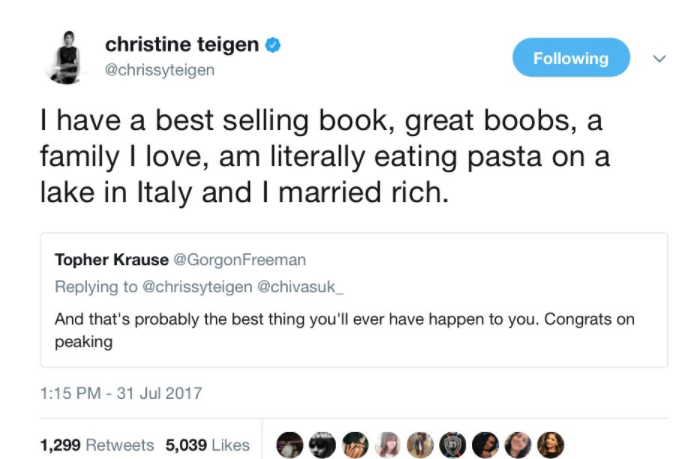
Task: Open christine teigen's profile avatar
Action: 66,57
